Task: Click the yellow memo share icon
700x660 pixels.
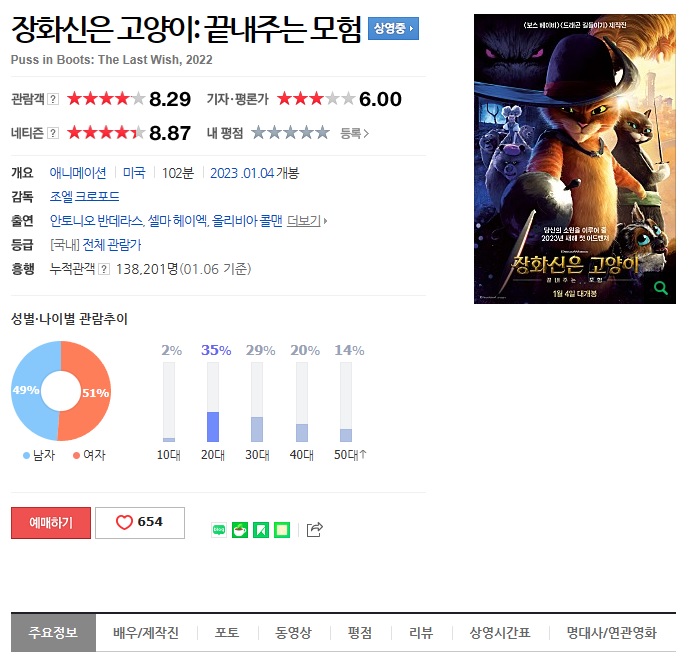Action: pos(282,530)
